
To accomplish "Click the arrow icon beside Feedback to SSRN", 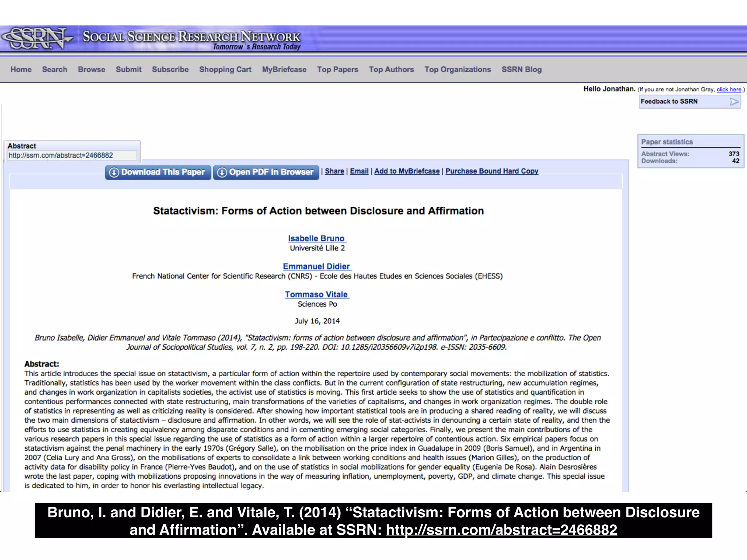I will point(734,102).
